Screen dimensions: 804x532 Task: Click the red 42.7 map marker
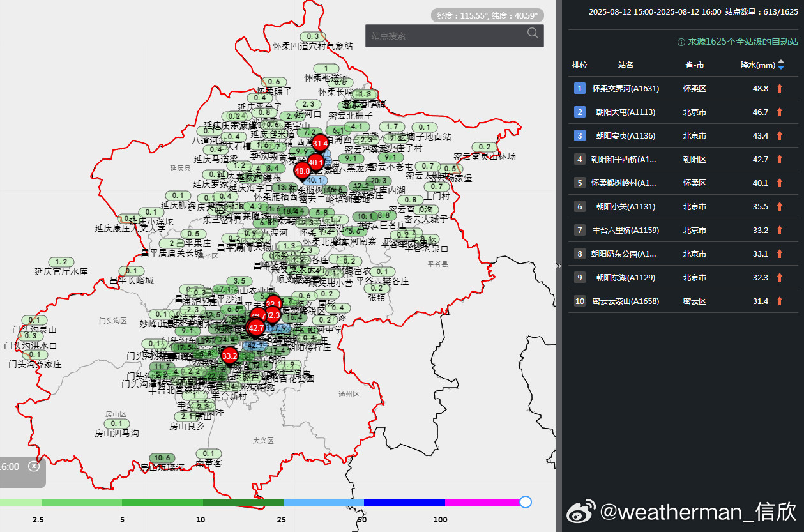click(256, 328)
